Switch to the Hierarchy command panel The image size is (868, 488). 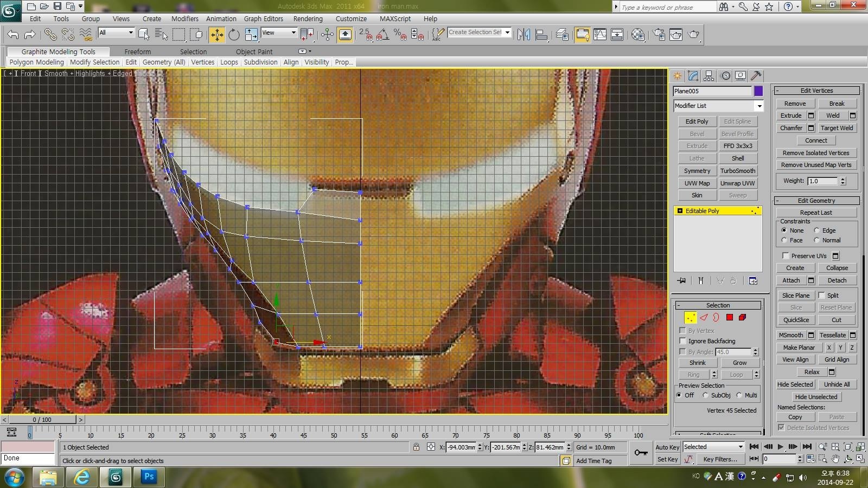(709, 76)
